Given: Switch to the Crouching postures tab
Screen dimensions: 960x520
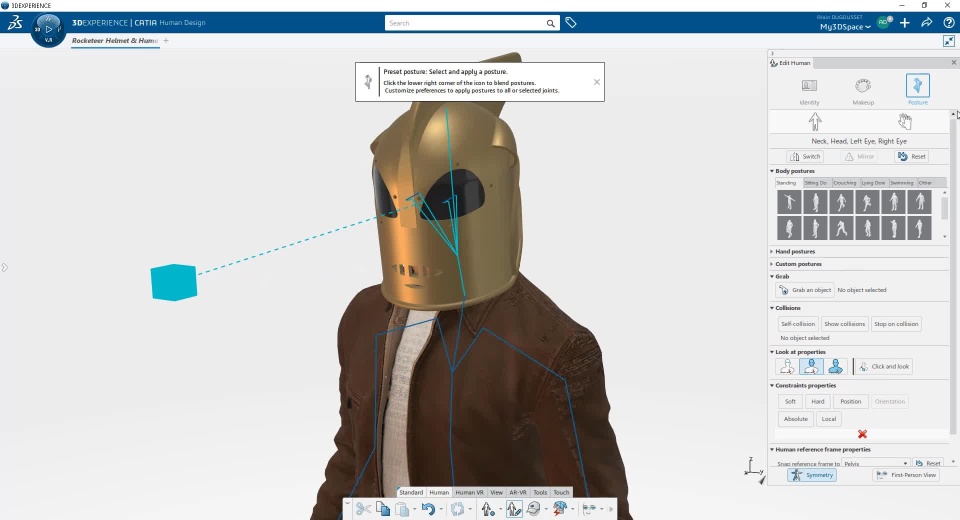Looking at the screenshot, I should click(844, 183).
